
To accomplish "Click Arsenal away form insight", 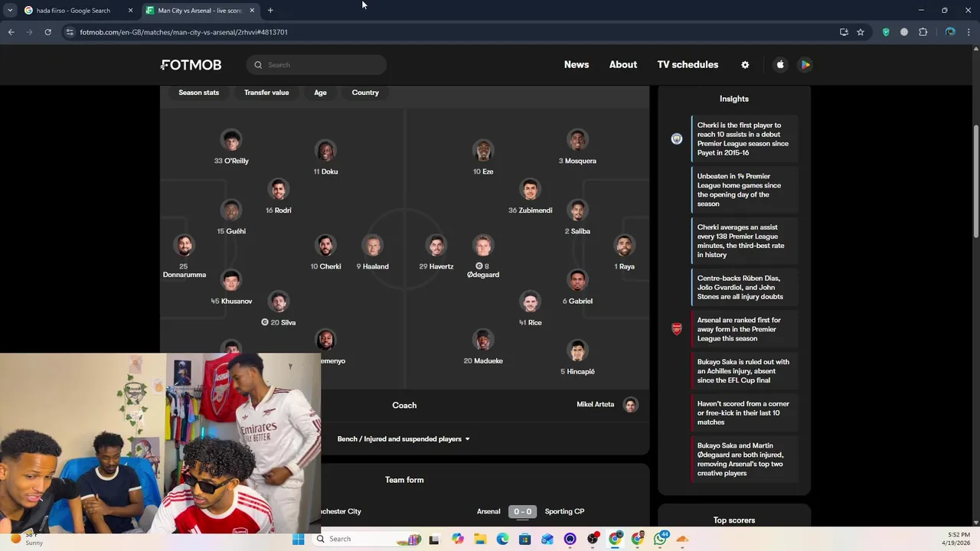I will [743, 329].
